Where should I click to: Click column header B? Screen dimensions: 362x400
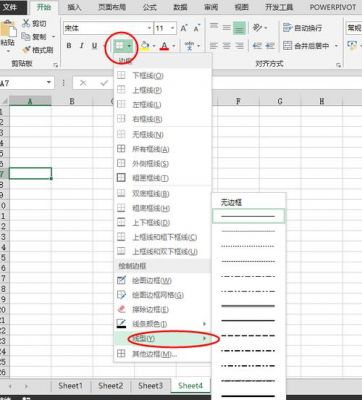pyautogui.click(x=72, y=101)
